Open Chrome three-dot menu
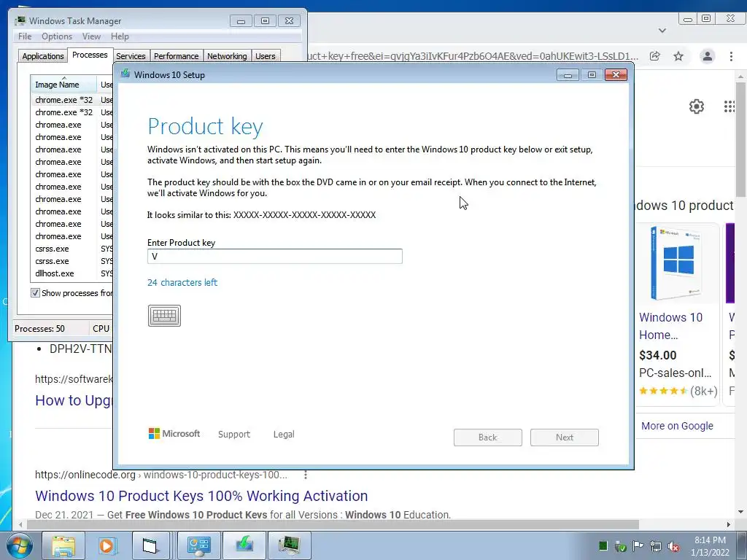The image size is (747, 560). [731, 56]
